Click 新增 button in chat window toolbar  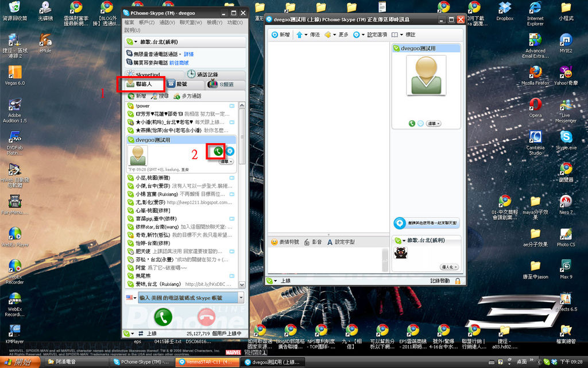click(280, 34)
